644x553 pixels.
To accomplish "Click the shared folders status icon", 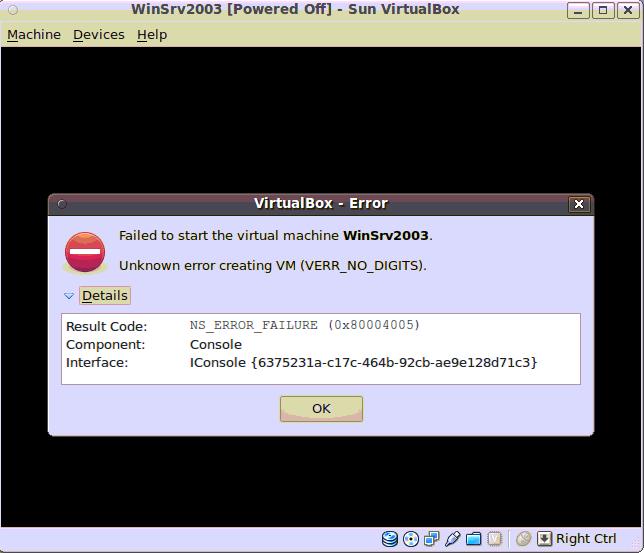I will (x=474, y=539).
